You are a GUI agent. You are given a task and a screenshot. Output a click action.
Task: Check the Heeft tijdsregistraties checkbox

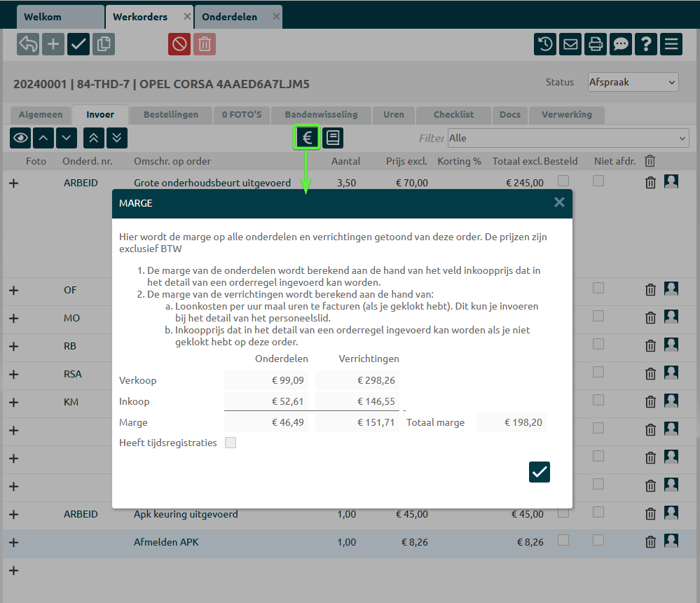click(231, 443)
